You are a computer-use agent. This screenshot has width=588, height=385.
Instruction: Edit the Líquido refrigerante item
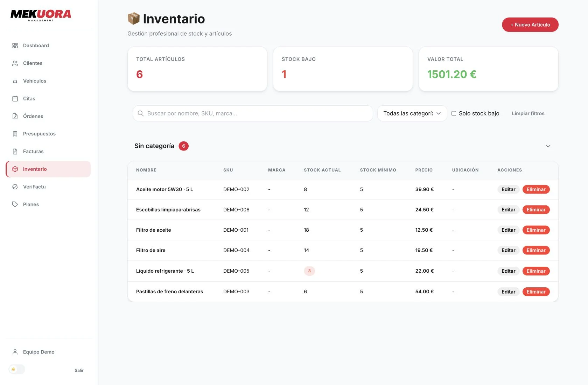[x=508, y=271]
